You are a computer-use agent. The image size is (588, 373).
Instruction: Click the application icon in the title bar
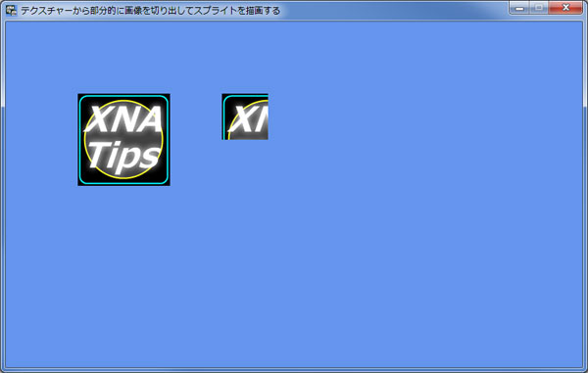pos(11,10)
